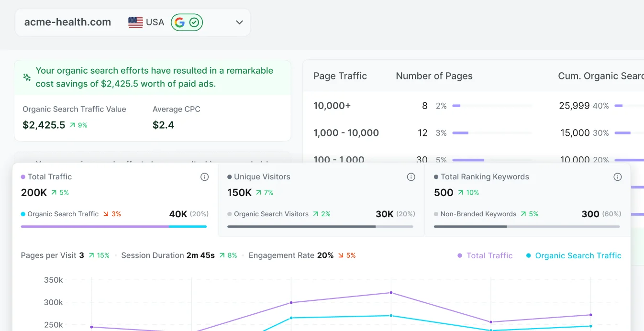Viewport: 644px width, 331px height.
Task: Open the acme-health.com domain selector
Action: click(x=67, y=22)
